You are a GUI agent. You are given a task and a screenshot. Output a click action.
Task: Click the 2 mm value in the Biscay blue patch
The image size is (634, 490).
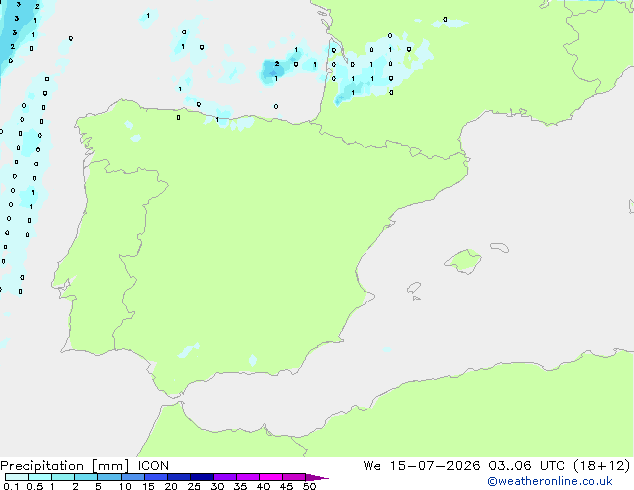coord(277,64)
